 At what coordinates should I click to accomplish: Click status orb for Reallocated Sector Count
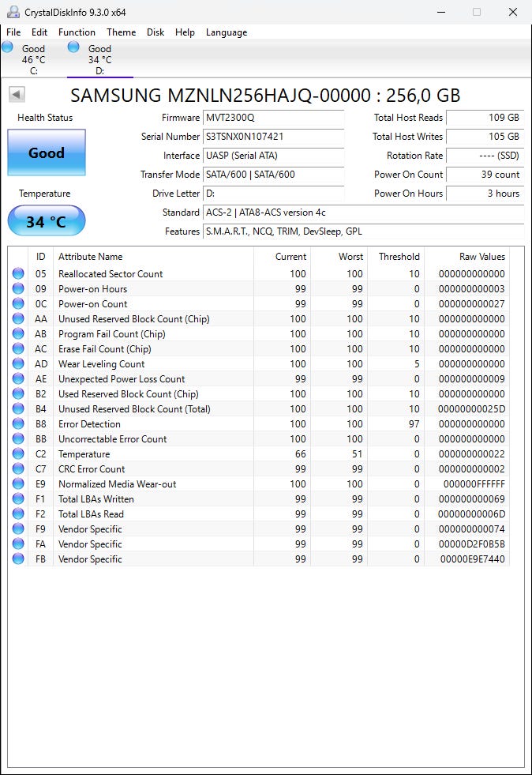point(17,274)
